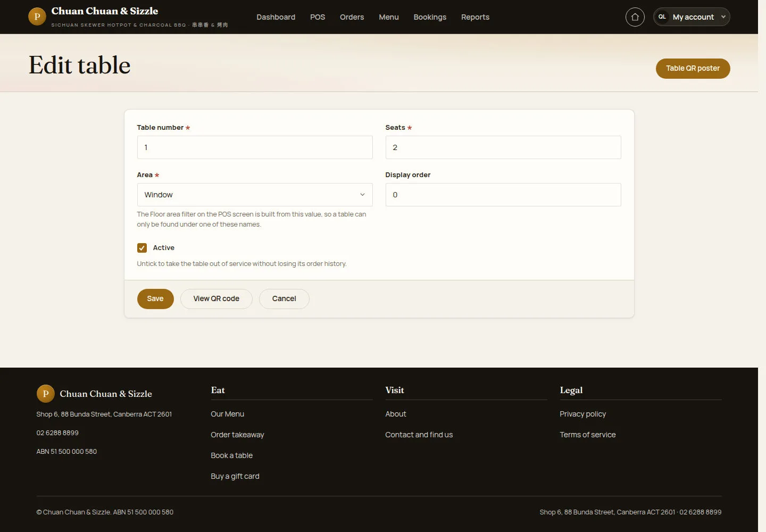Click into the Seats input field
This screenshot has height=532, width=766.
pyautogui.click(x=503, y=147)
